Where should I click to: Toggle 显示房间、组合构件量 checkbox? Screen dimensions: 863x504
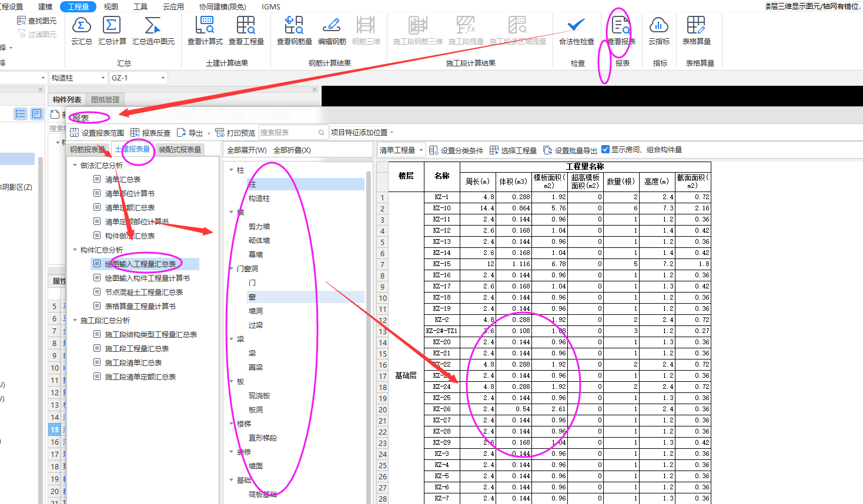coord(606,149)
